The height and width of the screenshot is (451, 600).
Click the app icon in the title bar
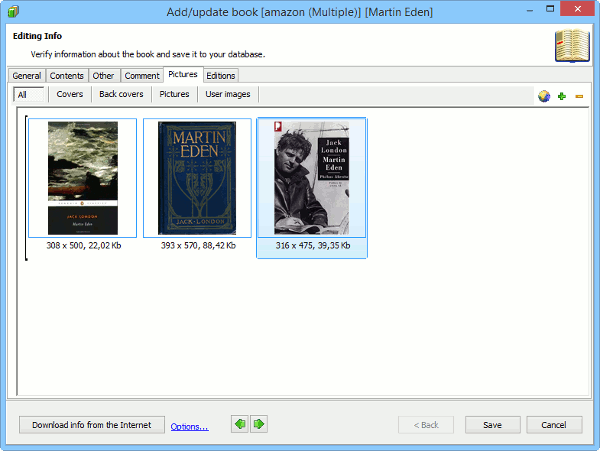point(13,12)
